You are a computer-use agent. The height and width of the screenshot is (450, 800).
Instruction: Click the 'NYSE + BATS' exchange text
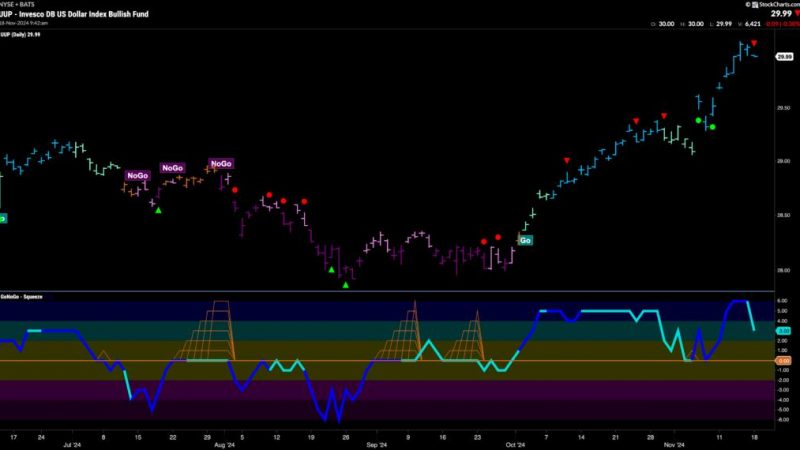pos(17,4)
